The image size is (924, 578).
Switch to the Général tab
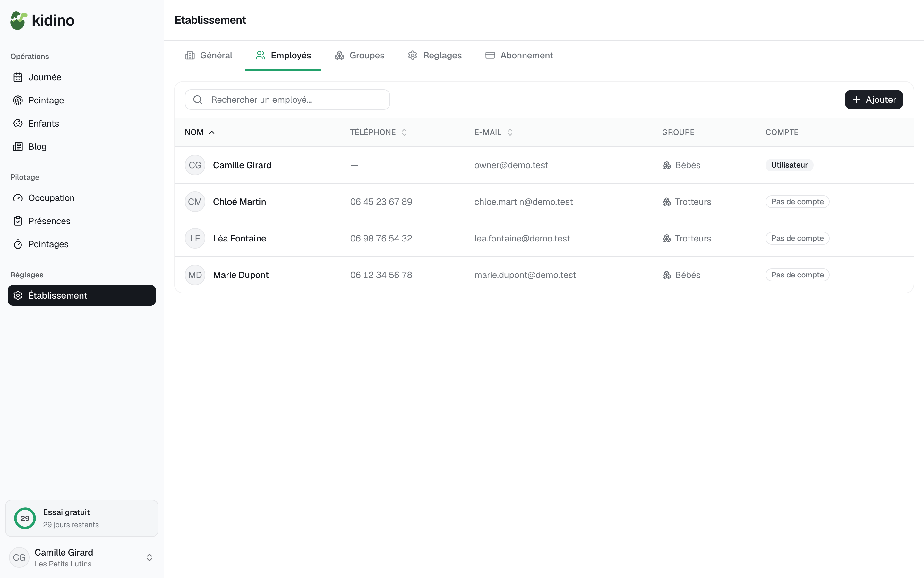pos(209,56)
